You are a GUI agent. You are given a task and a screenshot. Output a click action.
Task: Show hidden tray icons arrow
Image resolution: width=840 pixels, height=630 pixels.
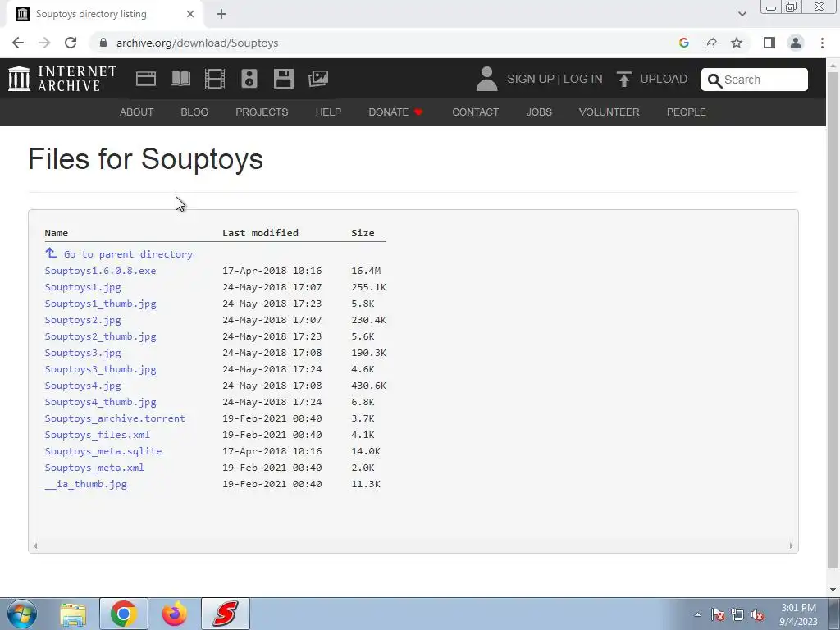coord(697,614)
